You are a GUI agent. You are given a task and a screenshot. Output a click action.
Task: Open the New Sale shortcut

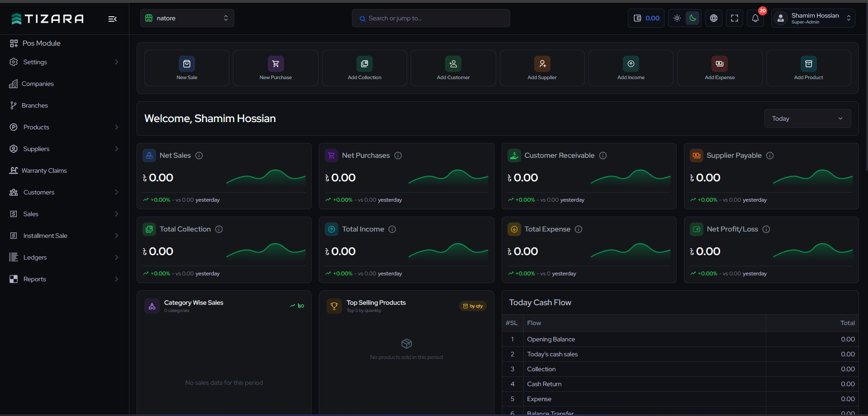(x=187, y=68)
